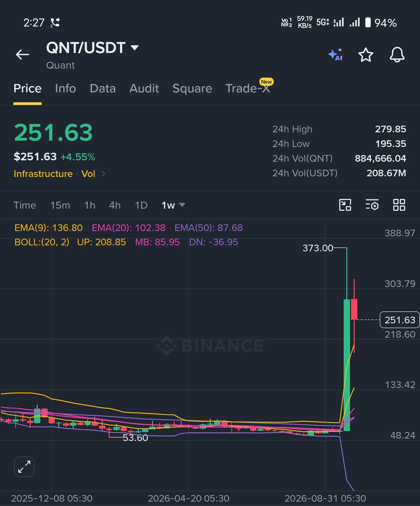
Task: Expand chart to fullscreen with diagonal arrows
Action: point(24,467)
